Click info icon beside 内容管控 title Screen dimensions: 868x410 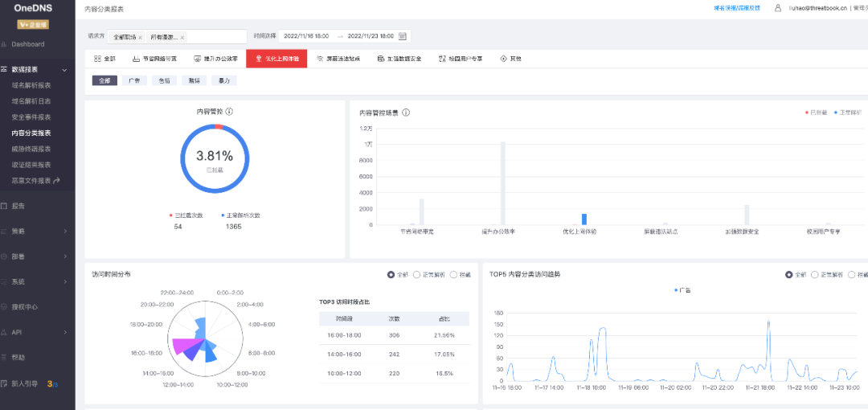tap(229, 112)
